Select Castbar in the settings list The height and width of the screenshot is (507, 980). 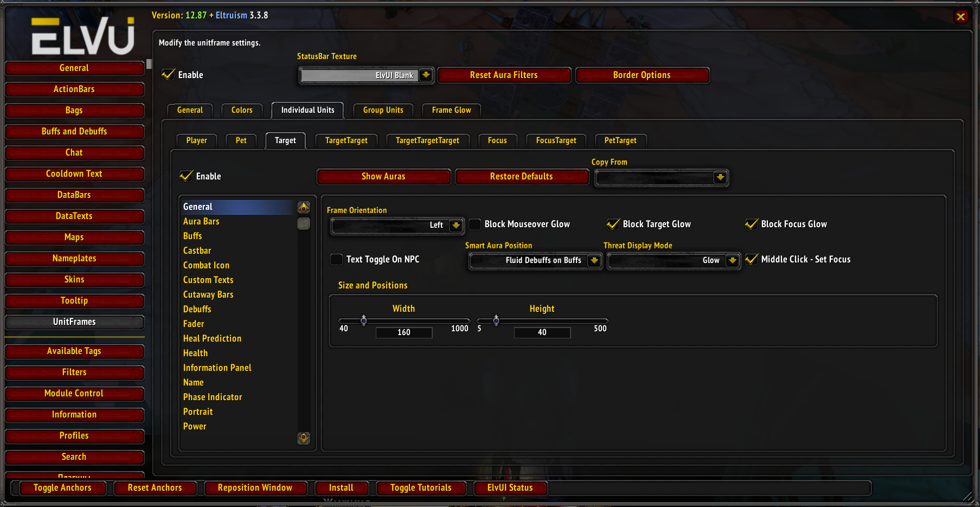197,251
